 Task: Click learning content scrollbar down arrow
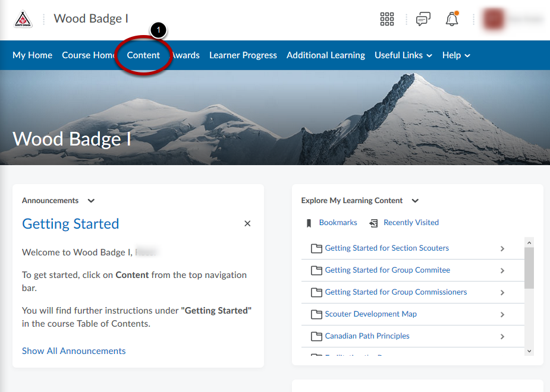click(x=529, y=351)
